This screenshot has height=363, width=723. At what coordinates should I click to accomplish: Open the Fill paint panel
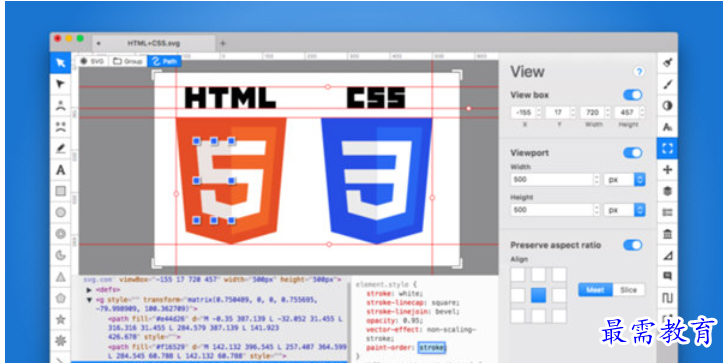click(x=667, y=63)
